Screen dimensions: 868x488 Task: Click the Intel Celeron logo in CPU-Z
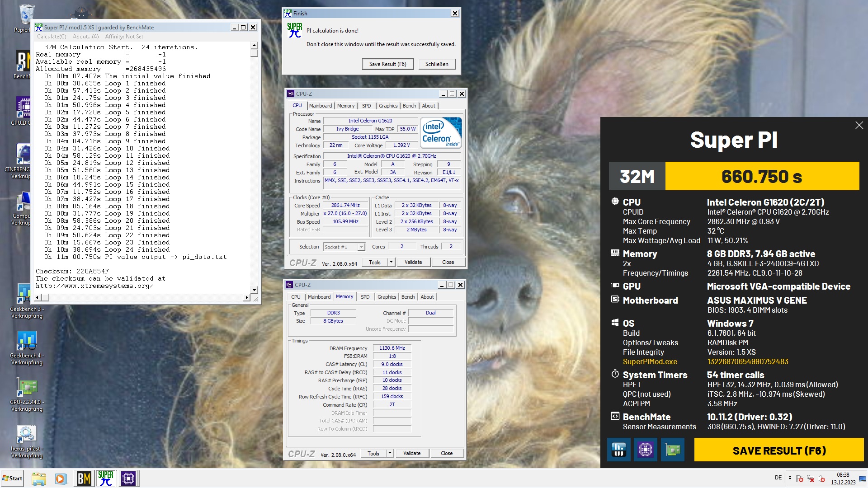441,132
